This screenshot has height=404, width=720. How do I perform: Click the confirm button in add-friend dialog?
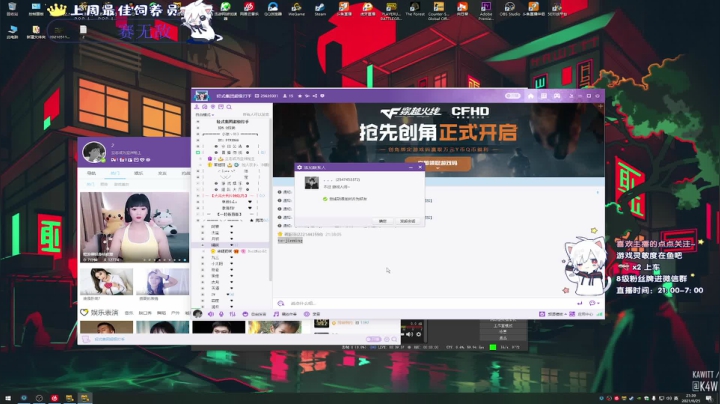click(x=382, y=221)
